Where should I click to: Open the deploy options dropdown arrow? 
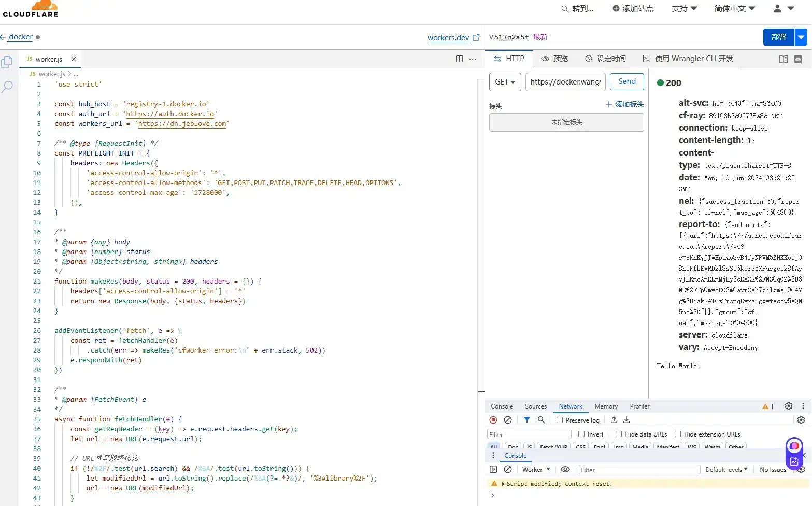pyautogui.click(x=802, y=37)
